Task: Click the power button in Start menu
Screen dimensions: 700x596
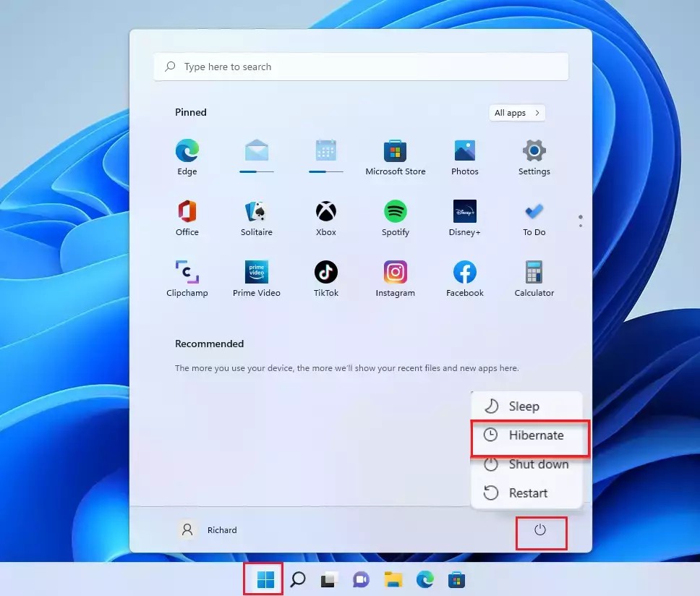Action: tap(540, 530)
